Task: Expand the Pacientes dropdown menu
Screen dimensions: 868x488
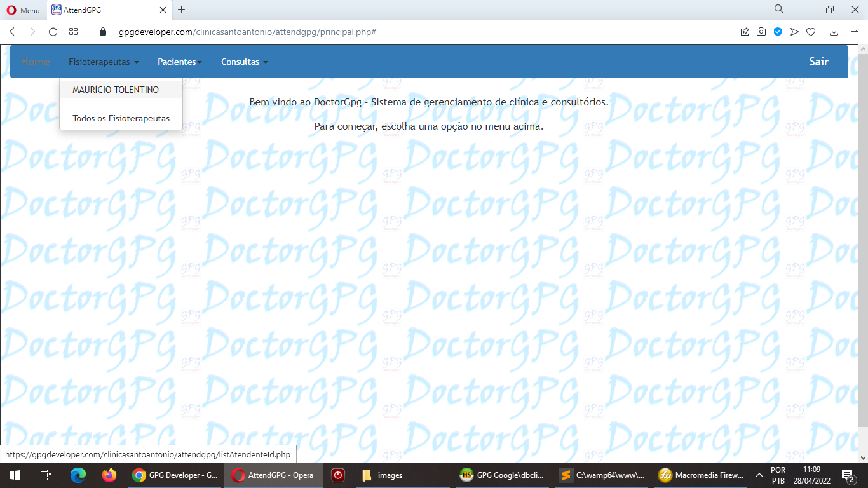Action: (x=179, y=62)
